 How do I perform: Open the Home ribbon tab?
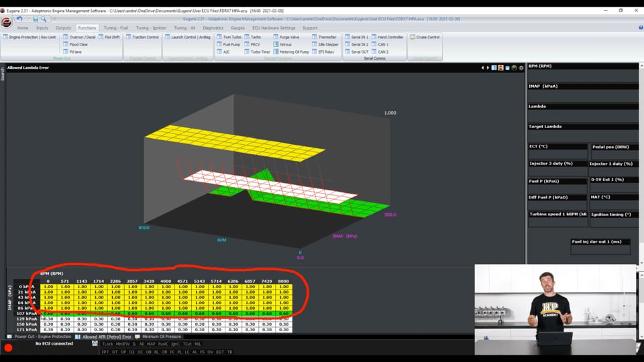coord(23,28)
